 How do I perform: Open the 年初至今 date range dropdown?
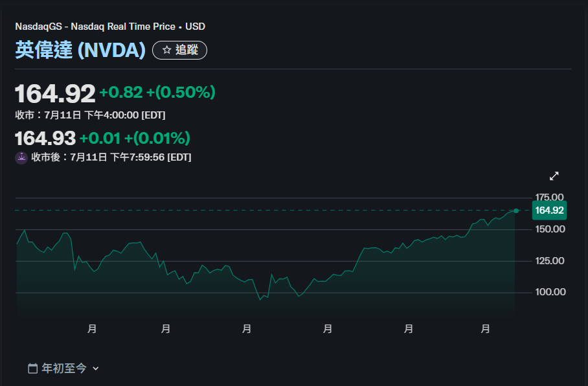pos(63,369)
